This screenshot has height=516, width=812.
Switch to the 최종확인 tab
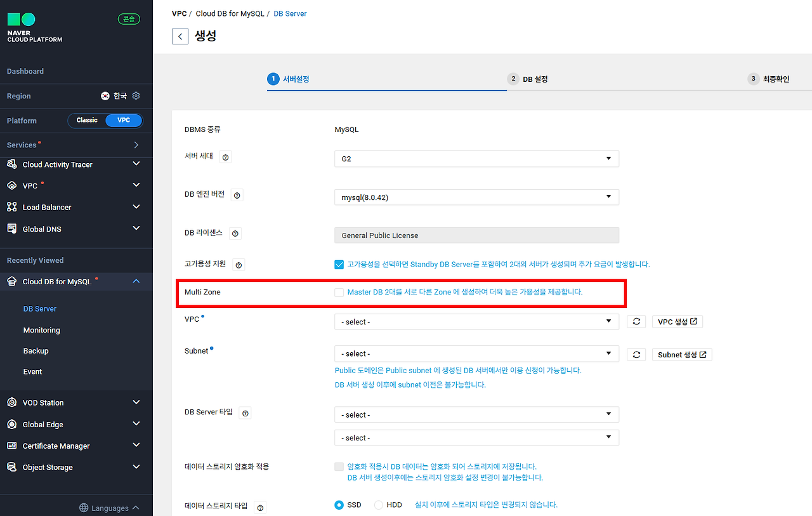tap(769, 79)
